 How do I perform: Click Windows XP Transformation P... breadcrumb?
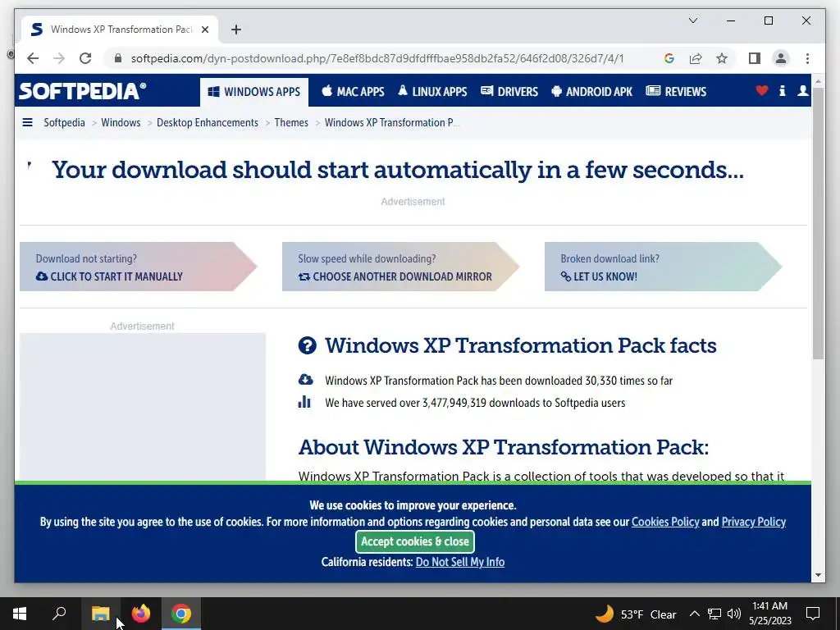[x=391, y=122]
